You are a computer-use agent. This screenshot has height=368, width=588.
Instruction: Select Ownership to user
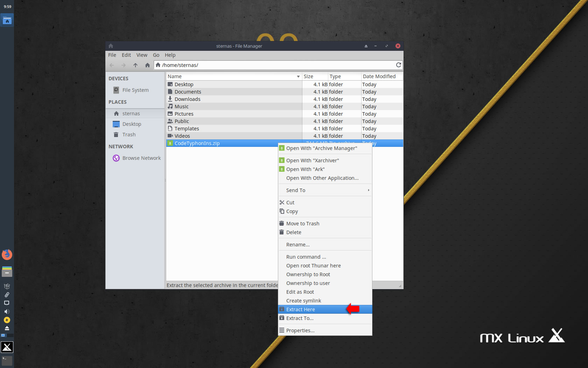[325, 283]
